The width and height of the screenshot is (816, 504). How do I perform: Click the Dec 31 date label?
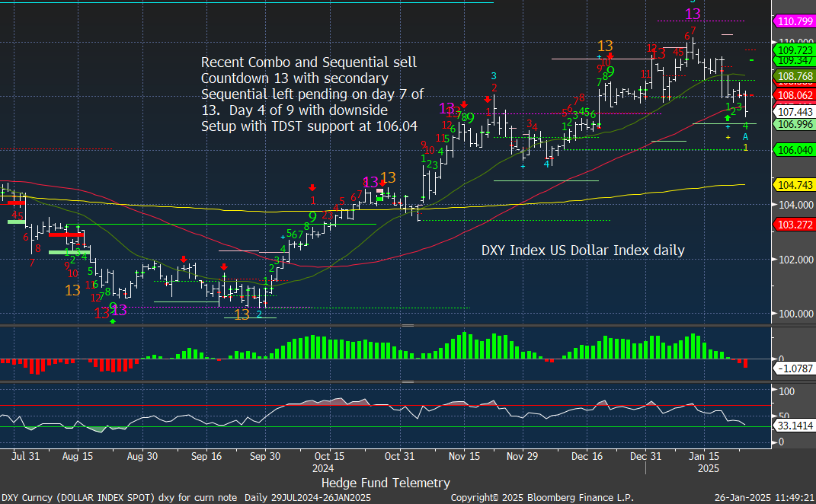click(645, 456)
